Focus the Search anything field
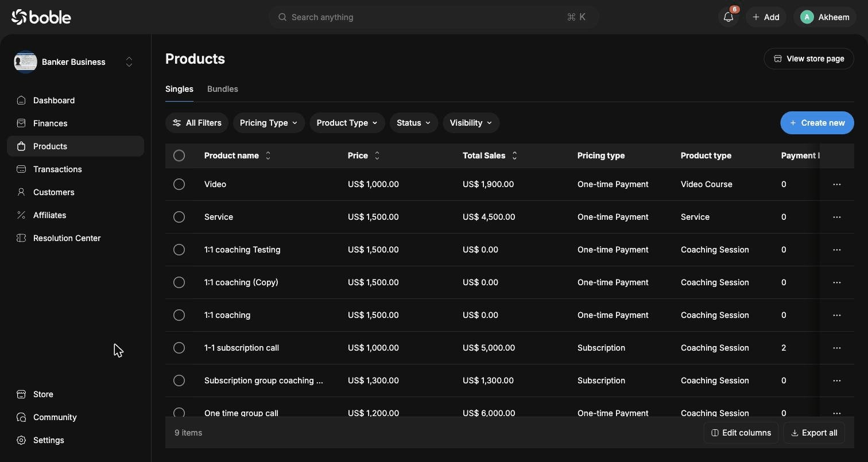The image size is (868, 462). pos(434,17)
